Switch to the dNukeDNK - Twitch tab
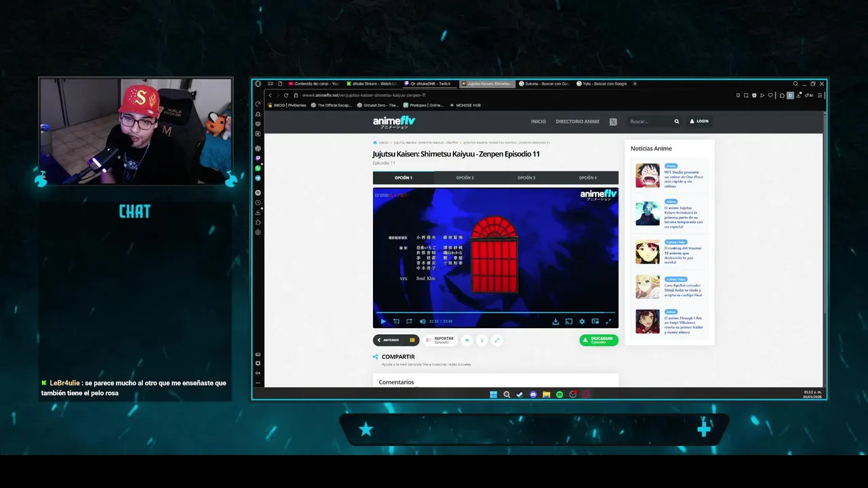Screen dimensions: 868x488 point(431,83)
